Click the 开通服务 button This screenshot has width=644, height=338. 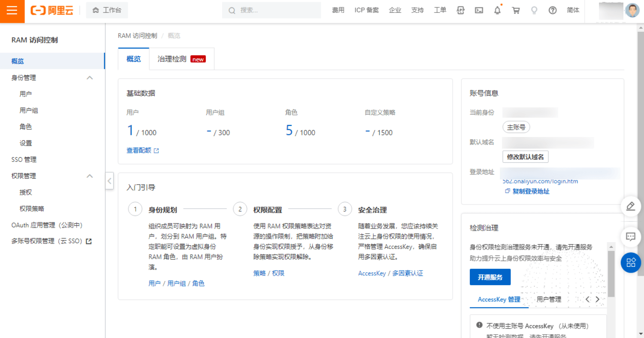pyautogui.click(x=490, y=277)
